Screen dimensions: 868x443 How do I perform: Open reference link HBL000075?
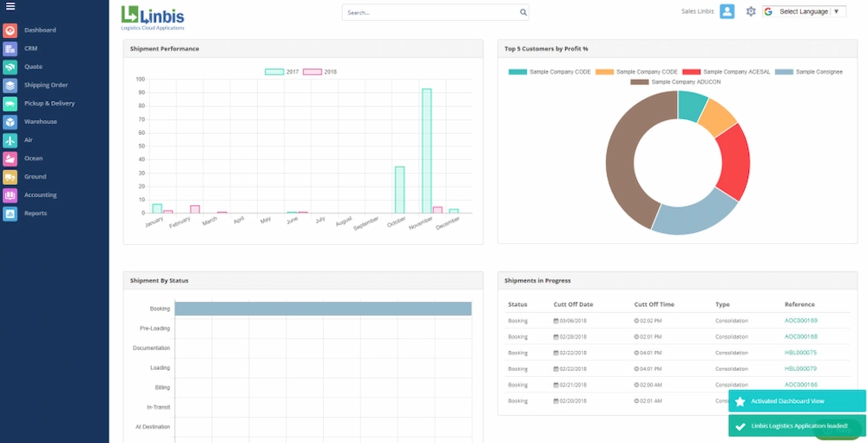pos(800,353)
